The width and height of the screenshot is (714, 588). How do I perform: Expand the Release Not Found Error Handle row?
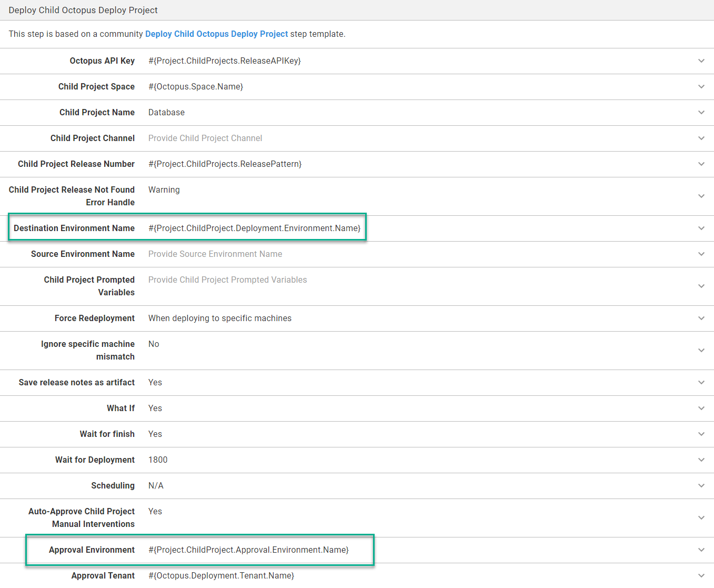[x=701, y=196]
